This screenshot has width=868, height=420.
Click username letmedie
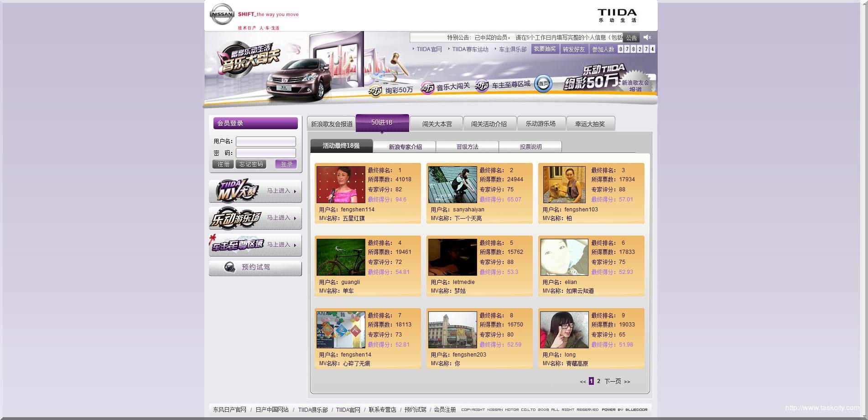click(463, 282)
